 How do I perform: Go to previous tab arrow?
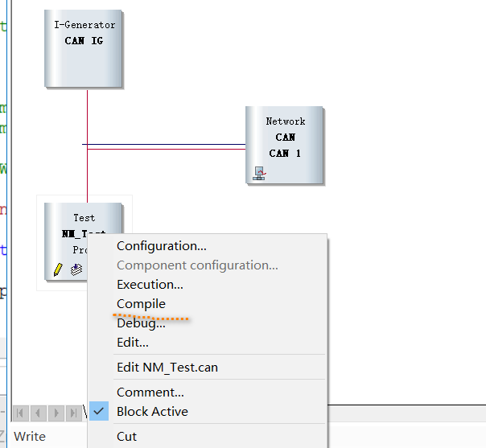(x=39, y=413)
